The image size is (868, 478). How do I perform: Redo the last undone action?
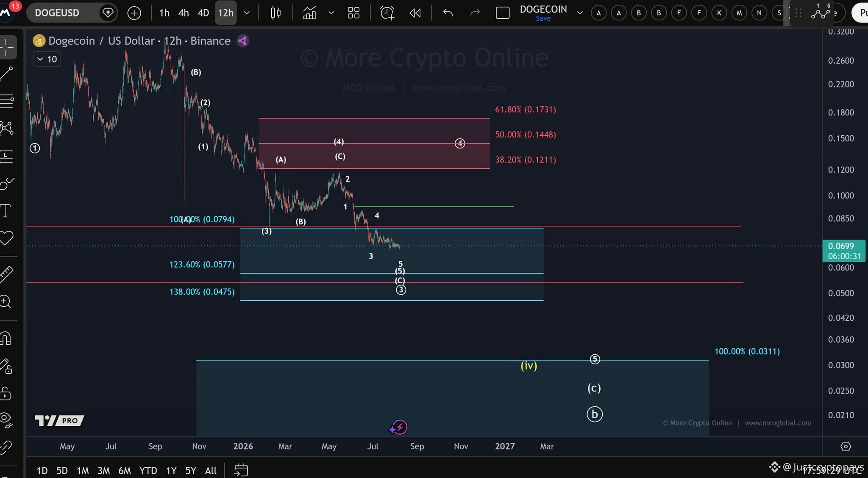click(475, 13)
